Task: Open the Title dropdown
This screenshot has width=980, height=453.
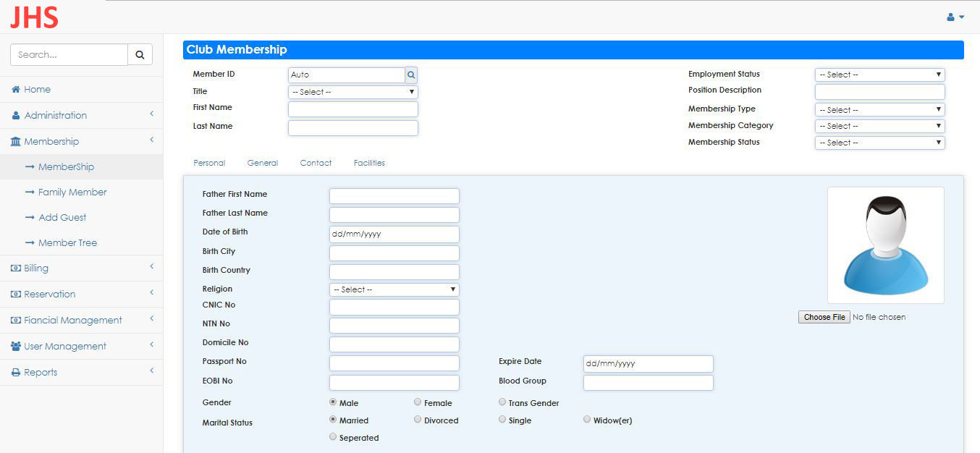Action: tap(352, 92)
